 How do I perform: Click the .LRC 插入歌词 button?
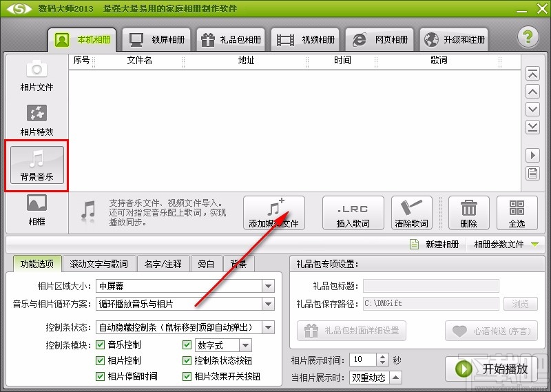click(353, 213)
